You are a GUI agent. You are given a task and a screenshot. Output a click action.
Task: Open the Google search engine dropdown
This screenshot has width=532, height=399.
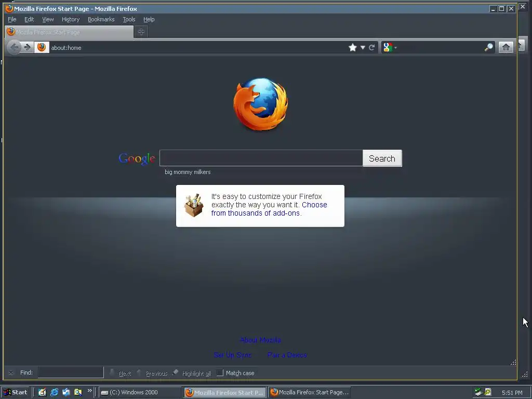tap(390, 47)
